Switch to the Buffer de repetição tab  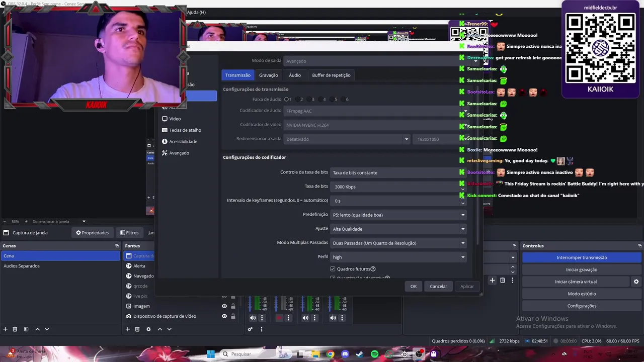331,75
